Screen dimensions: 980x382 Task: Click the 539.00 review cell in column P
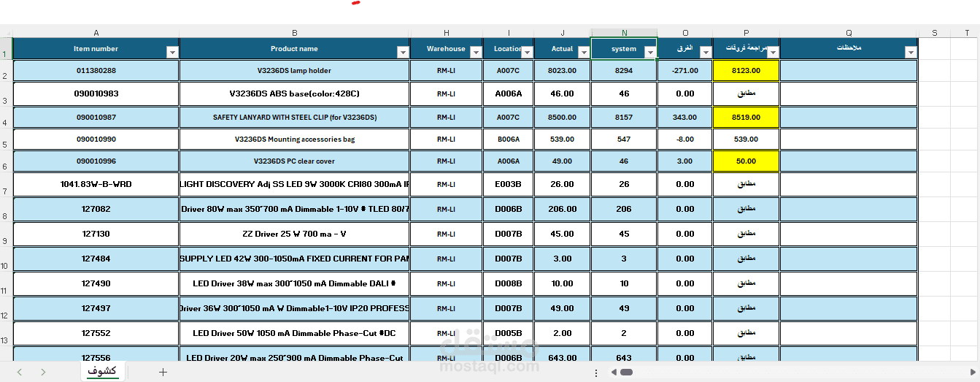[746, 139]
